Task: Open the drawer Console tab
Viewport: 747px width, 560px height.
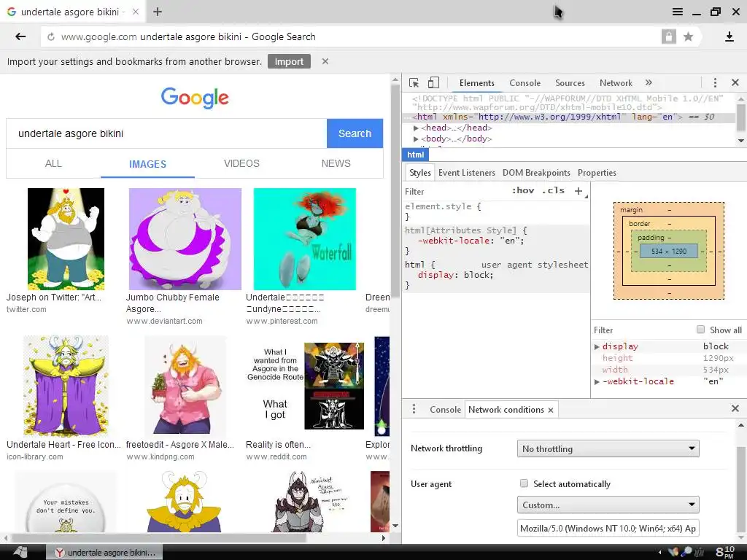Action: [x=445, y=410]
